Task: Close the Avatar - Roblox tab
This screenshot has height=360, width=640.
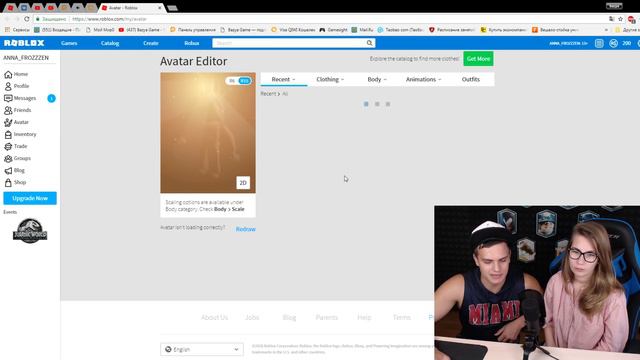Action: (160, 8)
